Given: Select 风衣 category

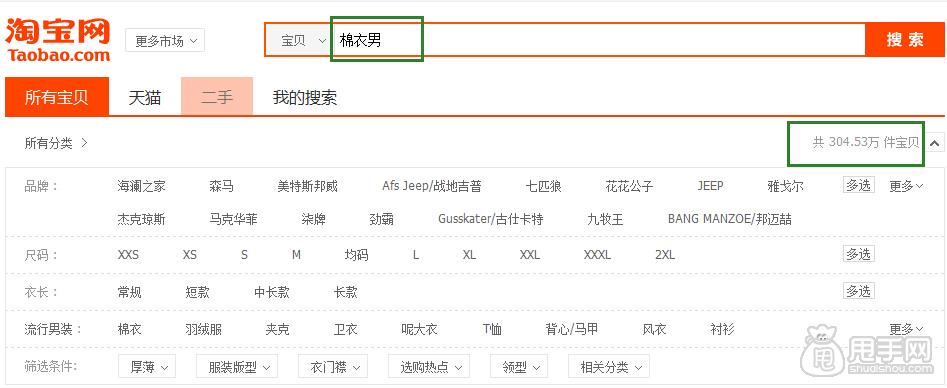Looking at the screenshot, I should pyautogui.click(x=654, y=329).
